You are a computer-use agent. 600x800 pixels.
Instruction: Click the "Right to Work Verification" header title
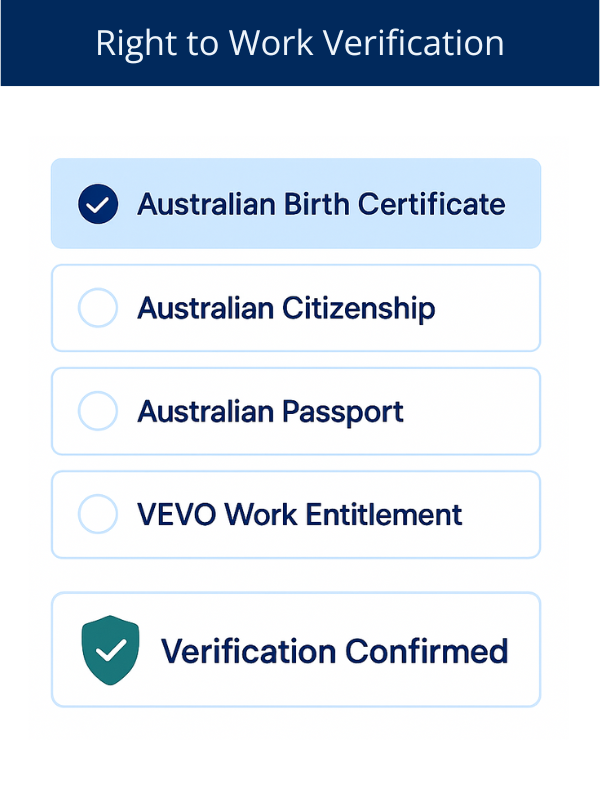coord(300,43)
